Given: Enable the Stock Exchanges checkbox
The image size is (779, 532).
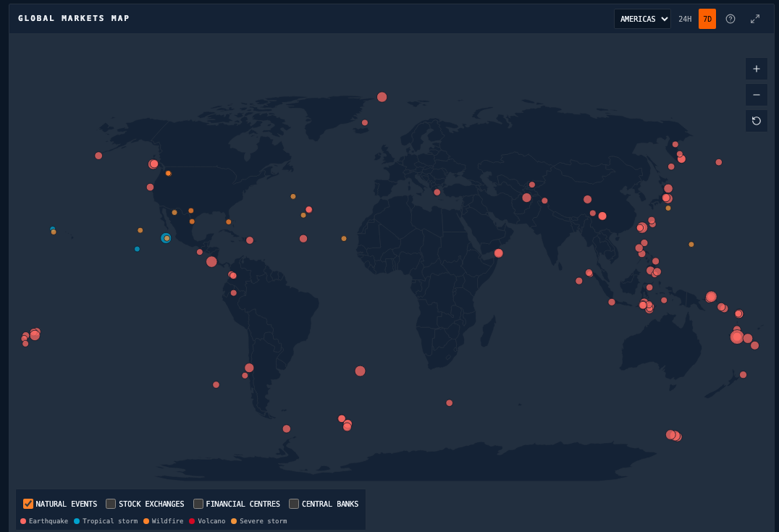Looking at the screenshot, I should tap(111, 504).
